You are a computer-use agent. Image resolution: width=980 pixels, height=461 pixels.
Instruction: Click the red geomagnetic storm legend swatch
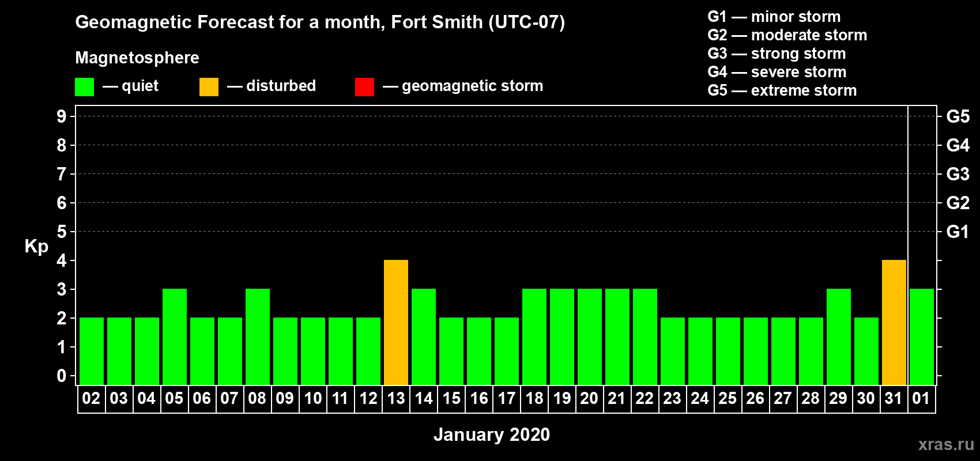pyautogui.click(x=364, y=87)
